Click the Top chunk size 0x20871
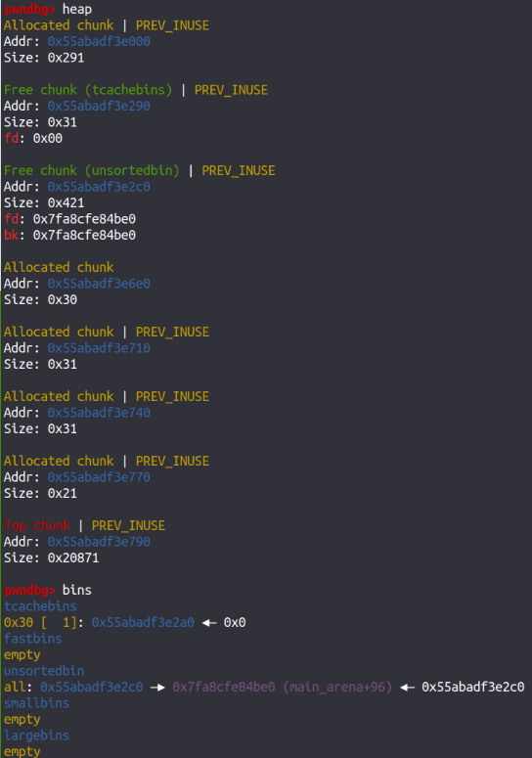 pyautogui.click(x=73, y=557)
